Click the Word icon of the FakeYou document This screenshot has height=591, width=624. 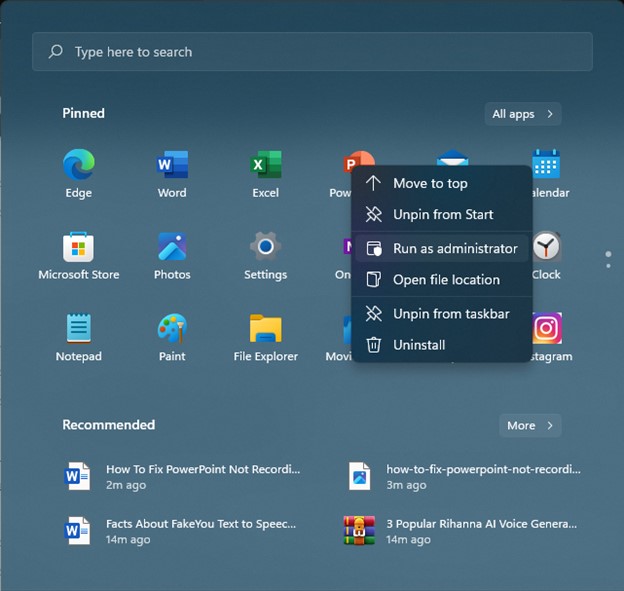[77, 531]
